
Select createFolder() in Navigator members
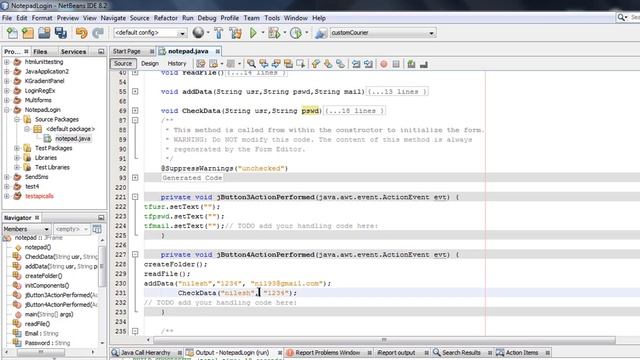43,276
